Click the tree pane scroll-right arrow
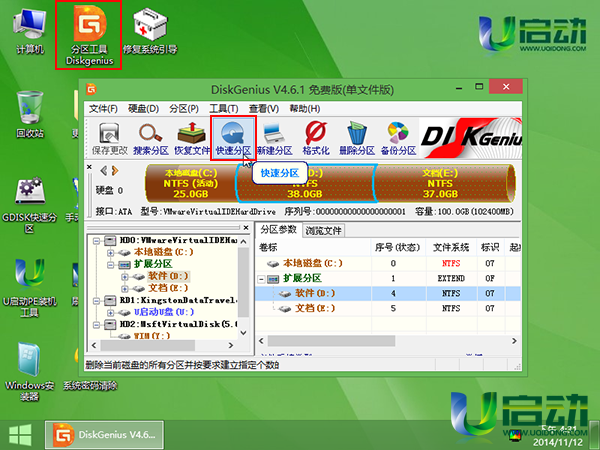Screen dimensions: 600x450 tap(231, 345)
